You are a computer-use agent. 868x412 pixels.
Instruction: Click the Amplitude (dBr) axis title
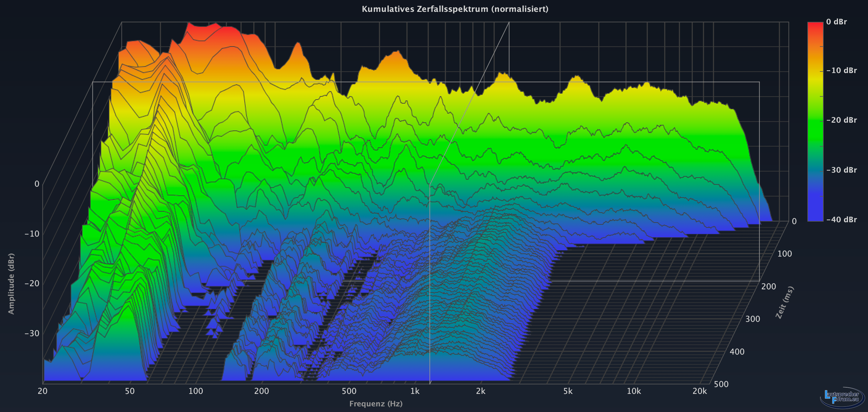click(x=12, y=284)
